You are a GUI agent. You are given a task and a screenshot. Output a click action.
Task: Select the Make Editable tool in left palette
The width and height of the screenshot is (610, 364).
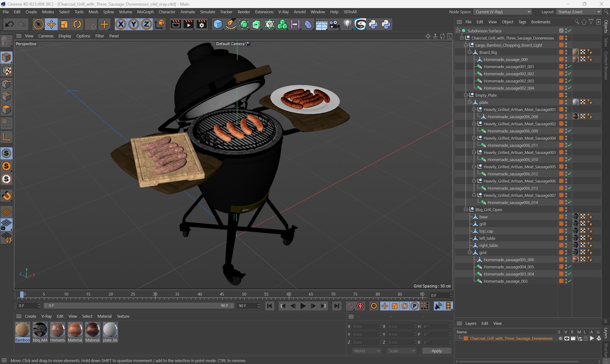6,42
